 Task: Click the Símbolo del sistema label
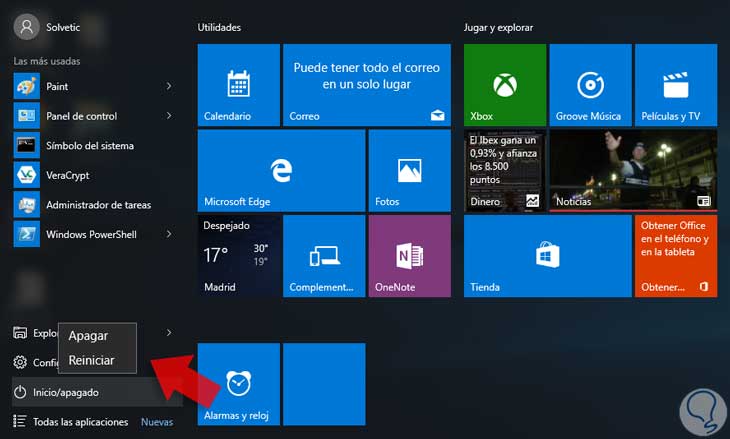90,146
